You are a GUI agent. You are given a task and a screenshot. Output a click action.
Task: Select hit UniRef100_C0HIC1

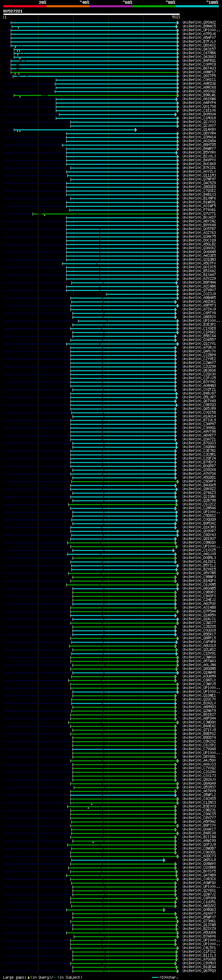199,80
